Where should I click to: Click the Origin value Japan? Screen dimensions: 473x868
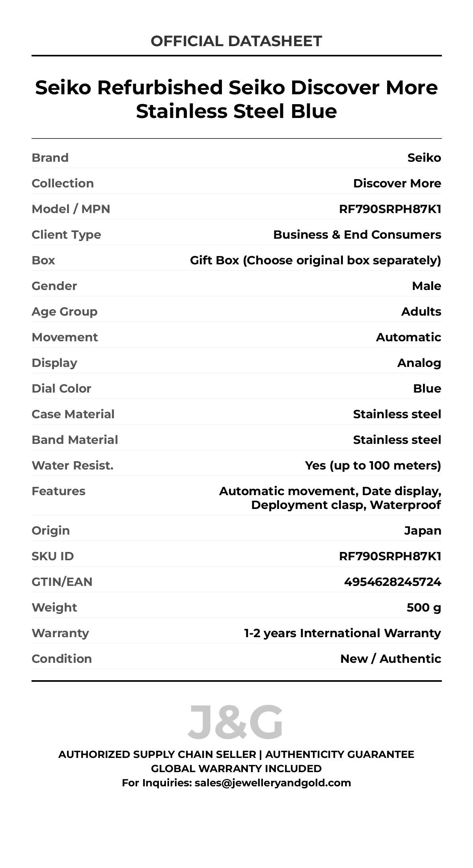[x=423, y=531]
